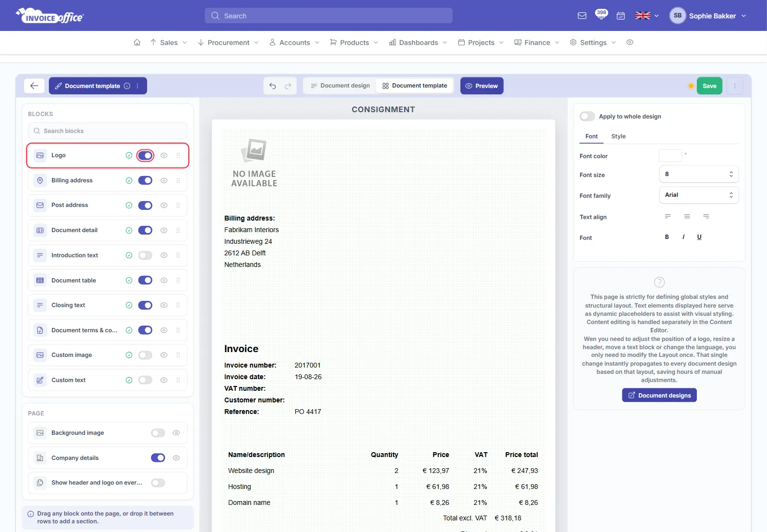Click the drag handle of Document table block
Image resolution: width=767 pixels, height=532 pixels.
(178, 280)
